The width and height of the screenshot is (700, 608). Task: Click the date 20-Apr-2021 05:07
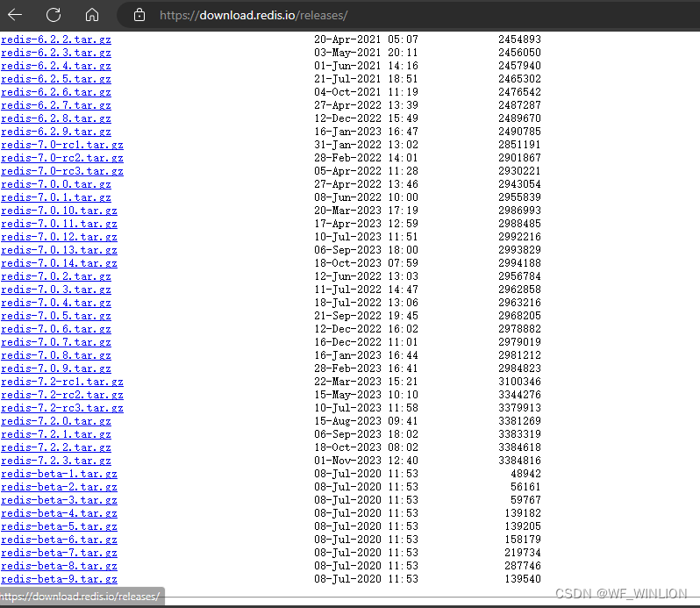(x=366, y=39)
